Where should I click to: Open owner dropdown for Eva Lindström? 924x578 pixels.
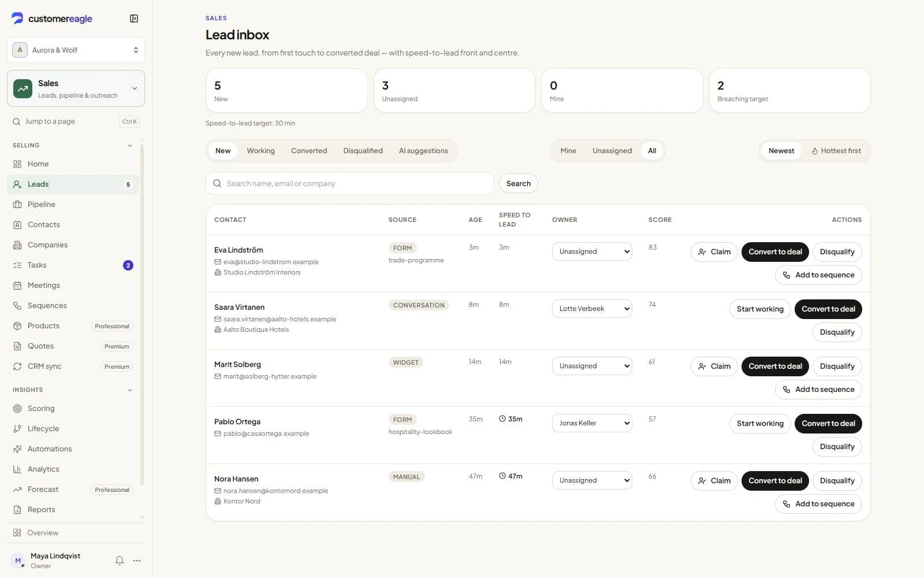coord(592,251)
